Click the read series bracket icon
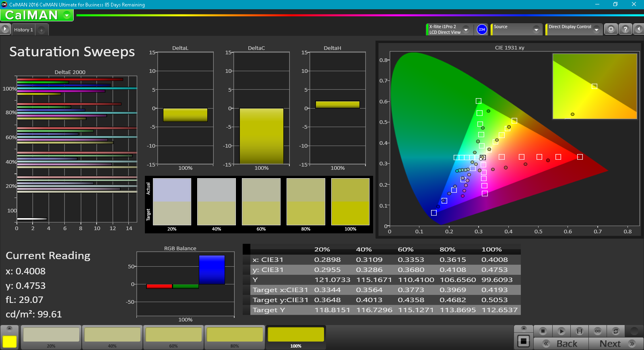Viewport: 644px width, 350px height. pos(579,331)
